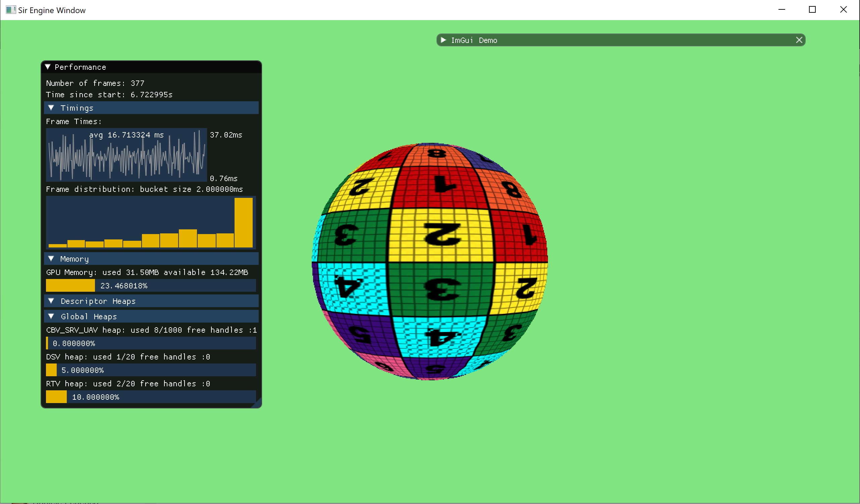
Task: Click the DSV heap usage bar
Action: [151, 370]
